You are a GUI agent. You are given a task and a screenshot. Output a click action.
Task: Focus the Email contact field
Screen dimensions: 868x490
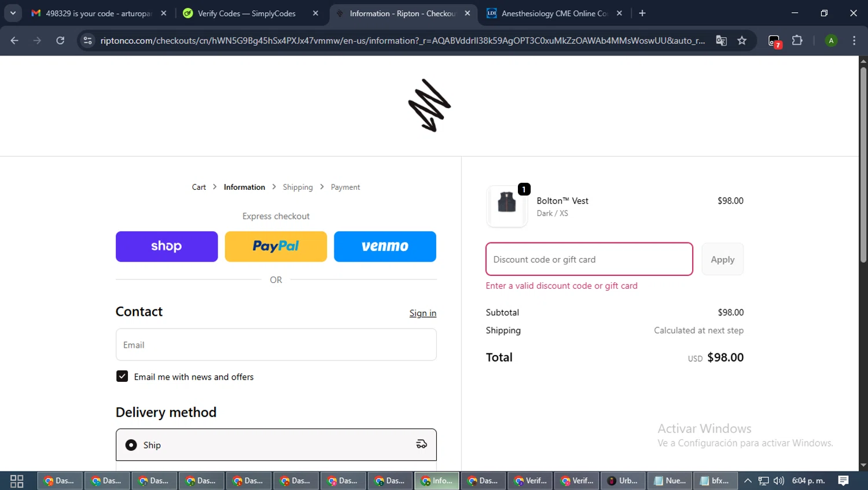tap(276, 345)
